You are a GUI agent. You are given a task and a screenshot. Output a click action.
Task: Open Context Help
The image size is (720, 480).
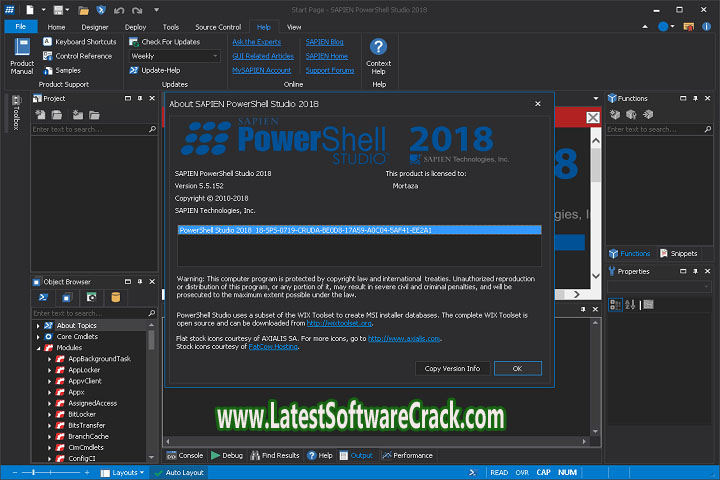378,56
